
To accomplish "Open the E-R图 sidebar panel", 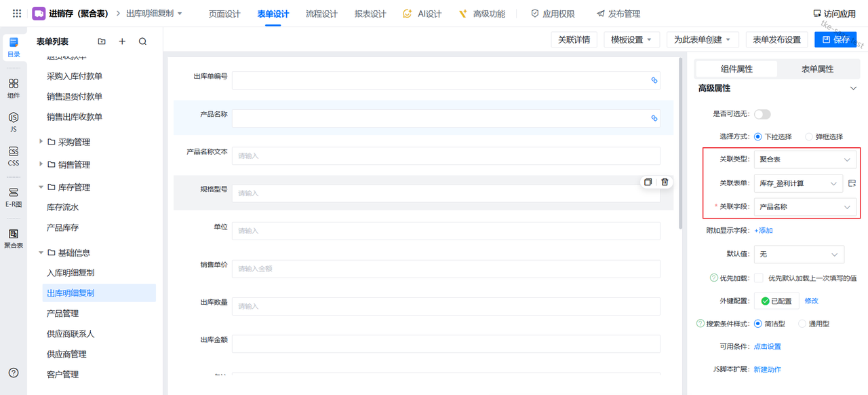I will pyautogui.click(x=14, y=197).
